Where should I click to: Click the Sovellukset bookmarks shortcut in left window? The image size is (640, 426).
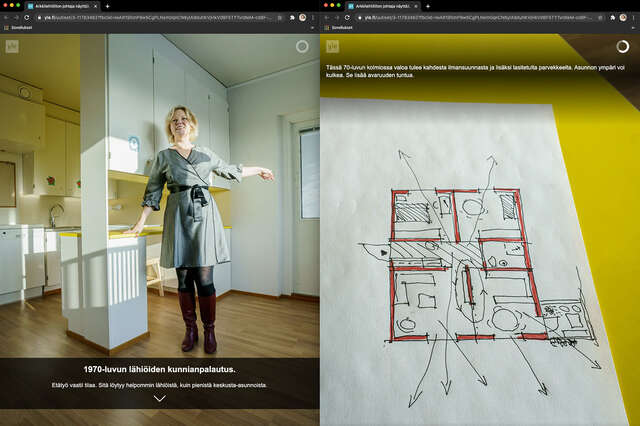click(x=20, y=28)
